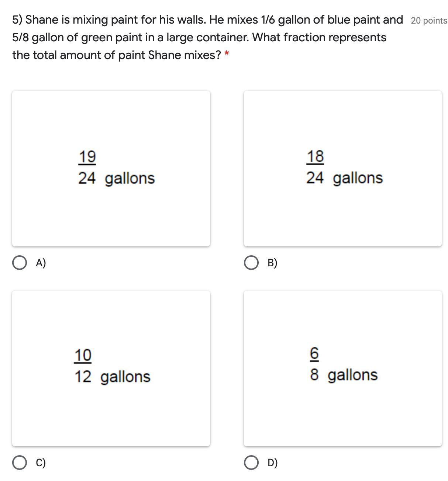448x481 pixels.
Task: Select the radio button for option A
Action: click(19, 263)
